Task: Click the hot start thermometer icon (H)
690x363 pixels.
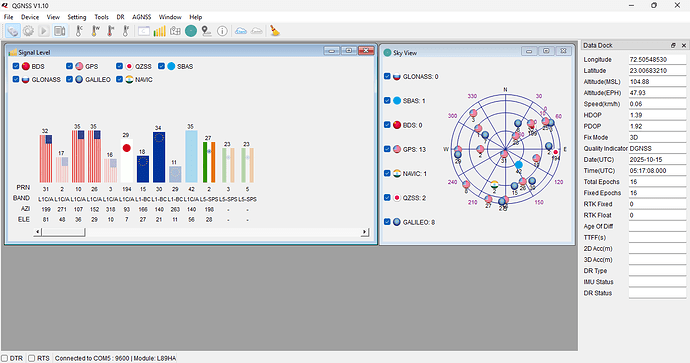Action: [110, 31]
